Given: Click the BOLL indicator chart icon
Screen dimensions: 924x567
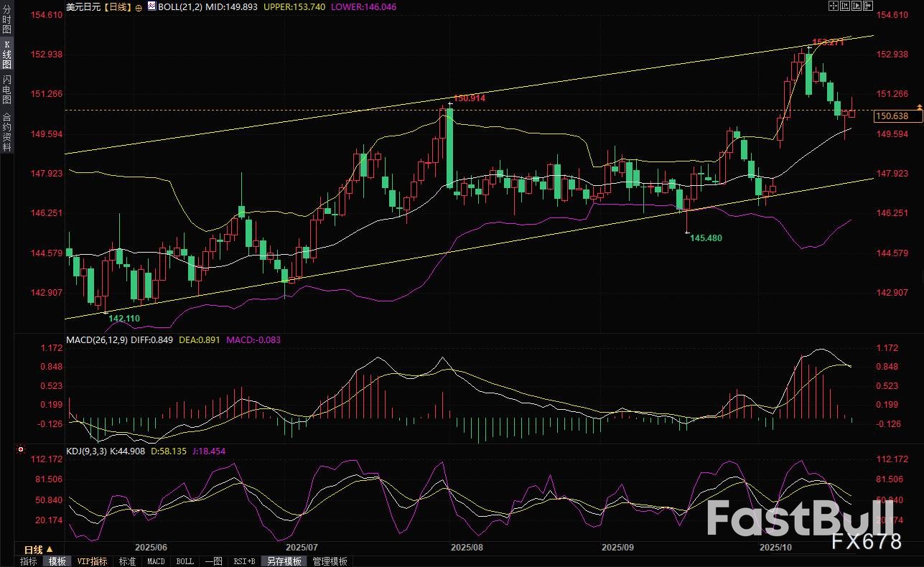Looking at the screenshot, I should tap(151, 6).
